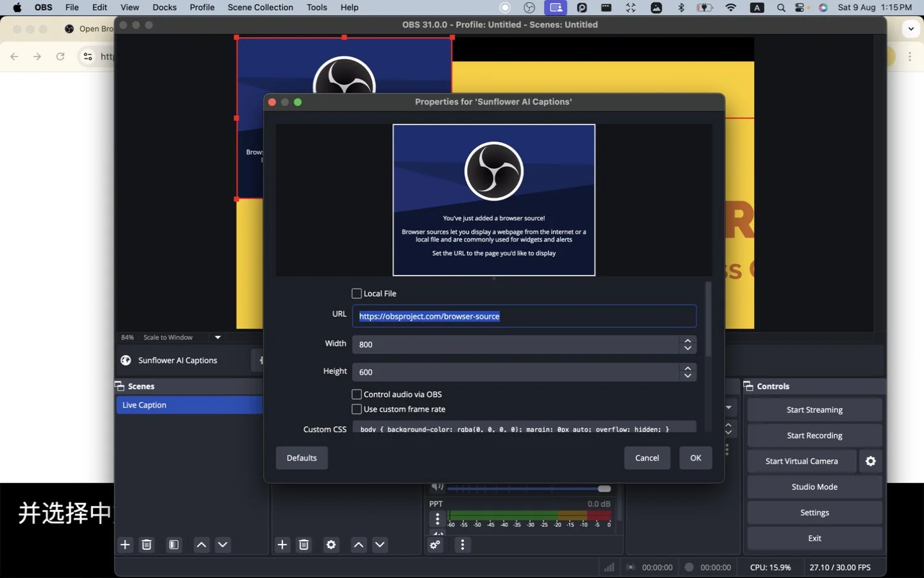Add a new scene with plus icon
The height and width of the screenshot is (578, 924).
click(x=125, y=545)
